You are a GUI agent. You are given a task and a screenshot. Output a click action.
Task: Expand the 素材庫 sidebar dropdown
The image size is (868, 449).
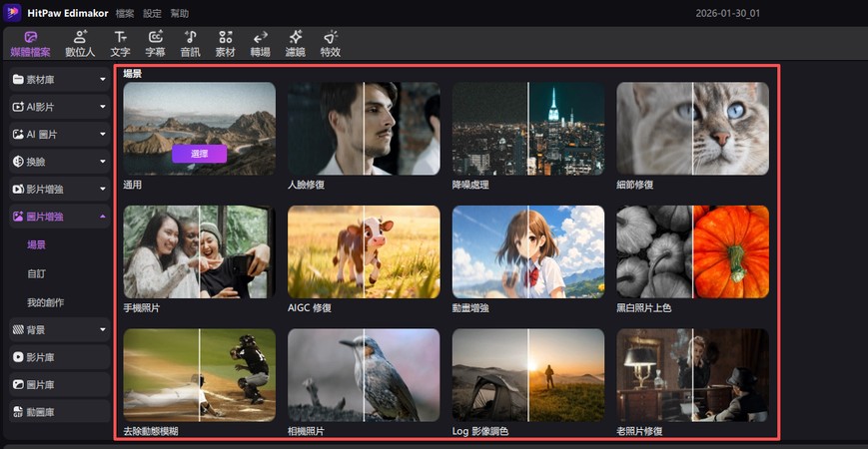pos(102,78)
